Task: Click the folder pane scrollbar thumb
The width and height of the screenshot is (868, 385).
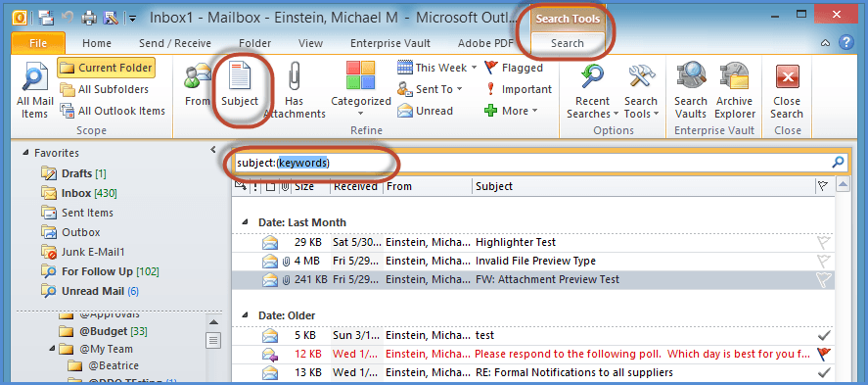Action: point(213,340)
